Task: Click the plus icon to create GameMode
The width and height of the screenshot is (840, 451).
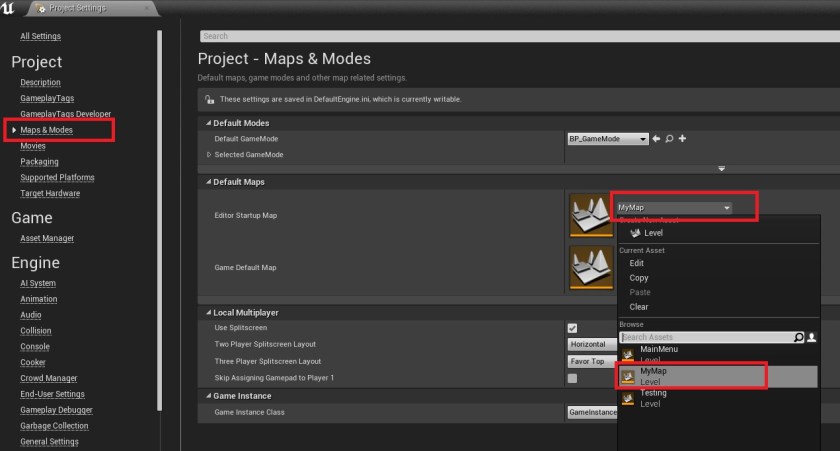Action: tap(682, 138)
